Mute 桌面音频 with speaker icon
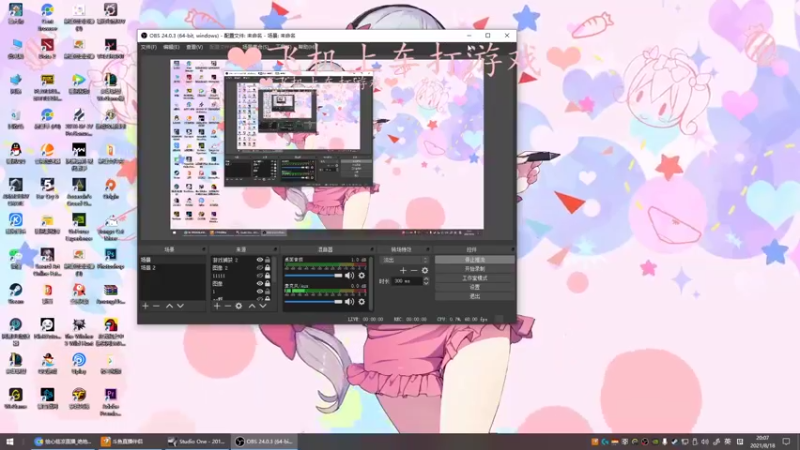This screenshot has height=450, width=800. point(349,276)
